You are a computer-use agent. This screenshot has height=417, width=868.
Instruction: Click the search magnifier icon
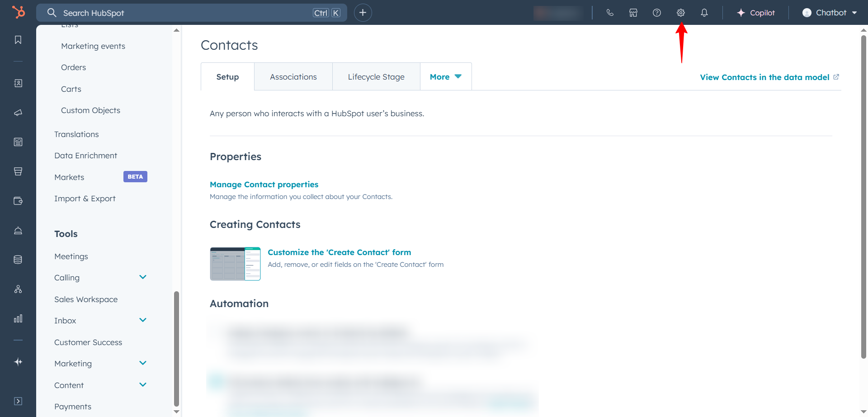pyautogui.click(x=52, y=13)
